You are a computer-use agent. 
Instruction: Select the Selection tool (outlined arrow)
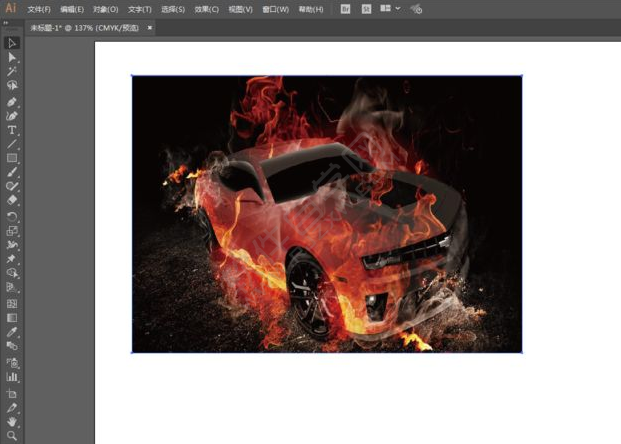pos(12,43)
